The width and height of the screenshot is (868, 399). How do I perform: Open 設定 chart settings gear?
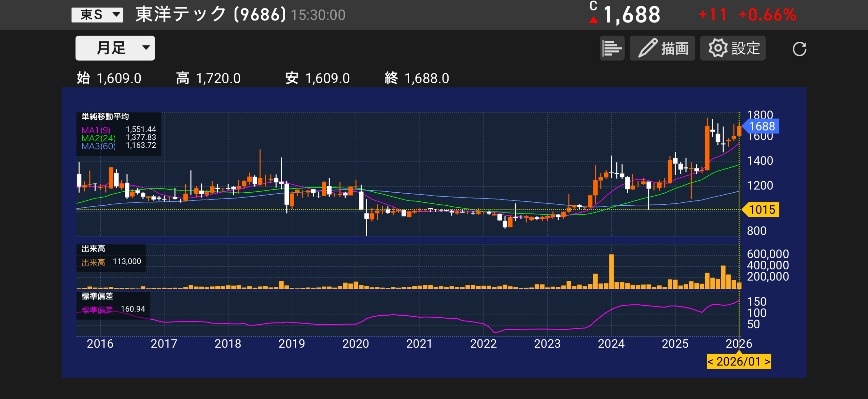732,48
